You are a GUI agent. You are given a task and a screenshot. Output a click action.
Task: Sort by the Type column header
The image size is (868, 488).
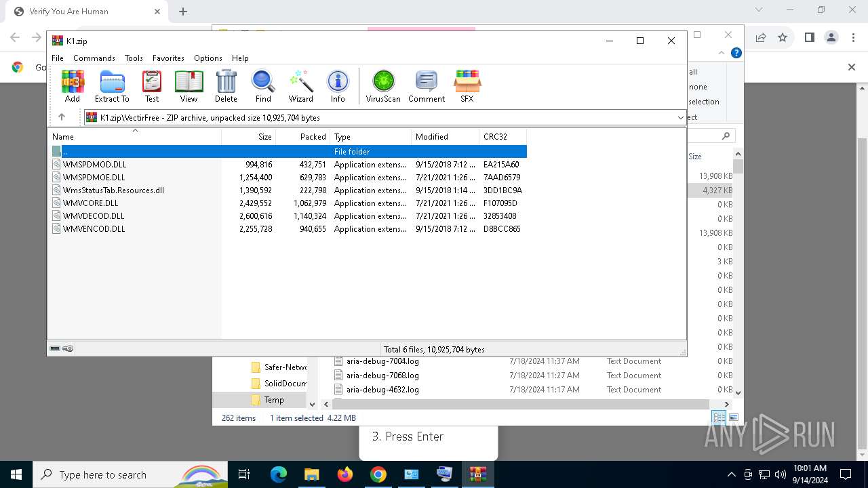[x=371, y=136]
